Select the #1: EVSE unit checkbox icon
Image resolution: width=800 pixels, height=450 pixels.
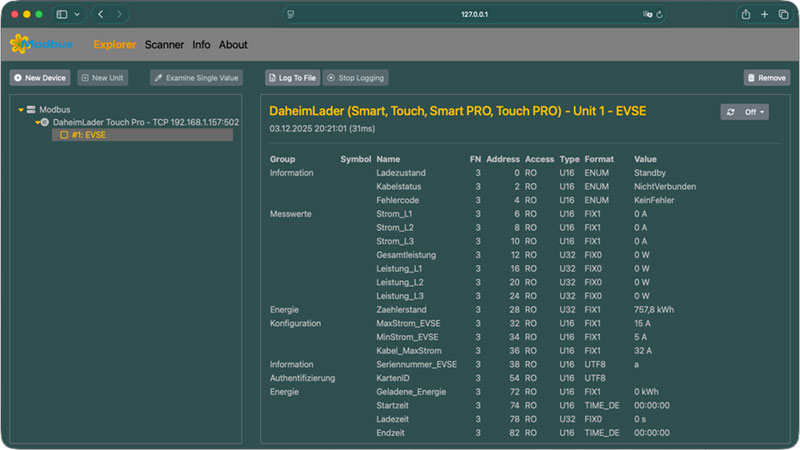(64, 134)
